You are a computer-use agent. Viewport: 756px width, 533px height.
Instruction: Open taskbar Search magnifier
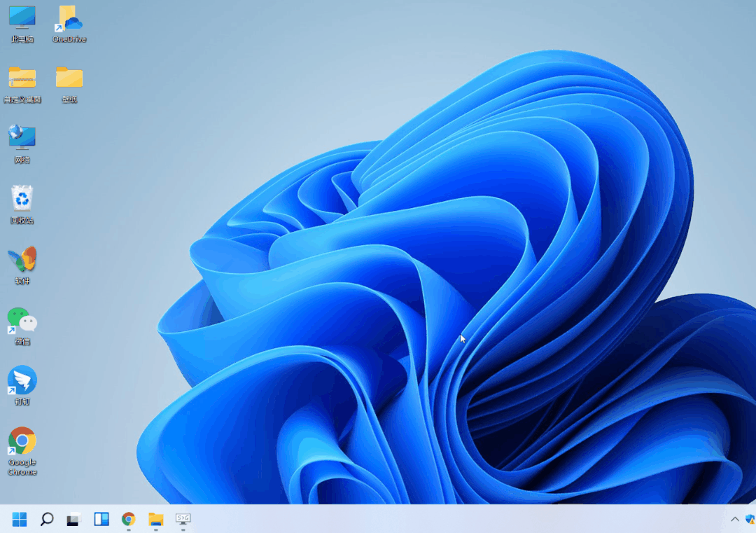pyautogui.click(x=47, y=519)
